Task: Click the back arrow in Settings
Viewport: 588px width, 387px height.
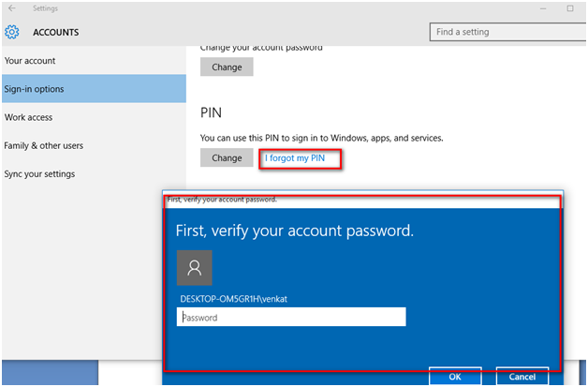Action: coord(11,8)
